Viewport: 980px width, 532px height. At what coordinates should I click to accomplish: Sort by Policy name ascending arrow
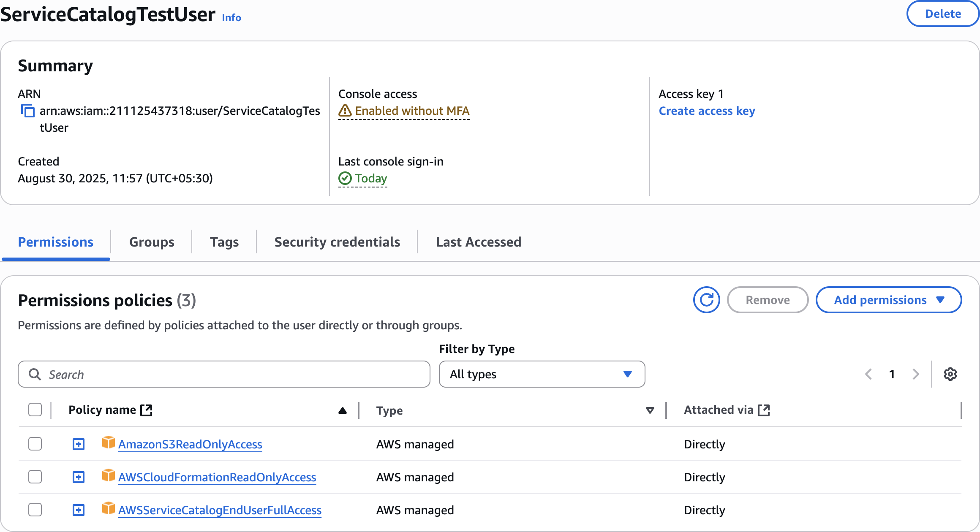pos(343,410)
